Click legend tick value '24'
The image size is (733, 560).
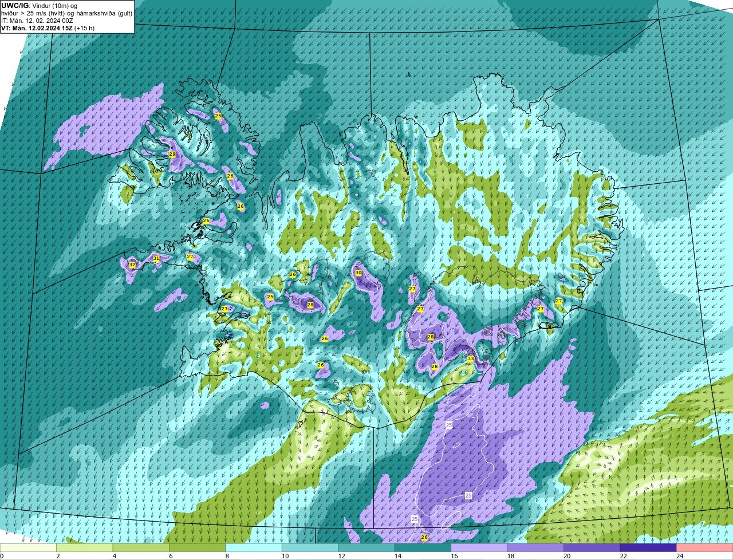(679, 556)
